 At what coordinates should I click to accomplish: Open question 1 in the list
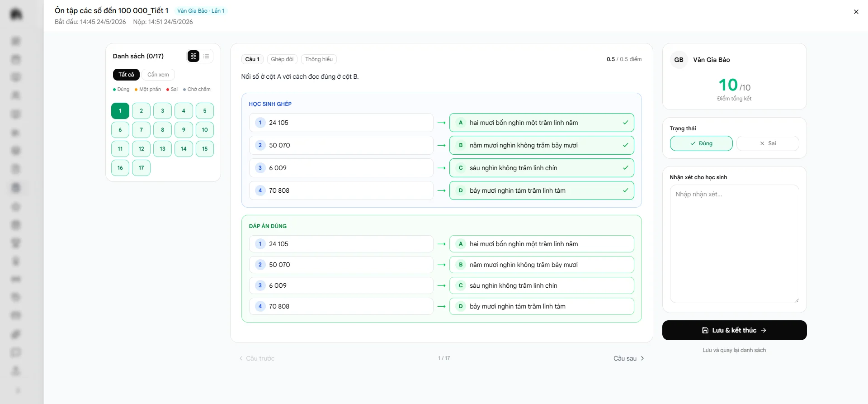click(120, 111)
